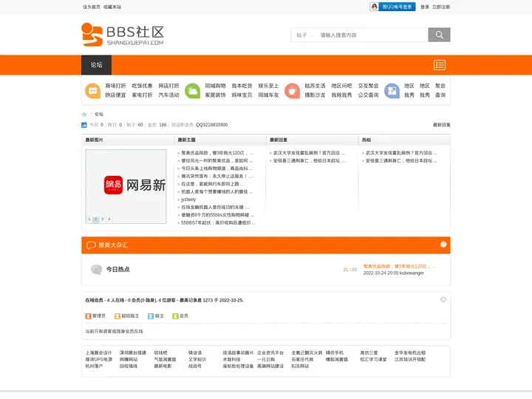Open the 最新电影 friend link
Image resolution: width=532 pixels, height=399 pixels.
pyautogui.click(x=163, y=366)
